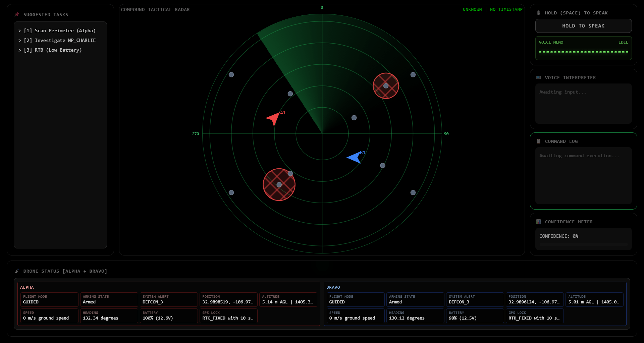Click the waypoint dot inside the center ring
Screen dimensions: 644x343
tap(354, 118)
